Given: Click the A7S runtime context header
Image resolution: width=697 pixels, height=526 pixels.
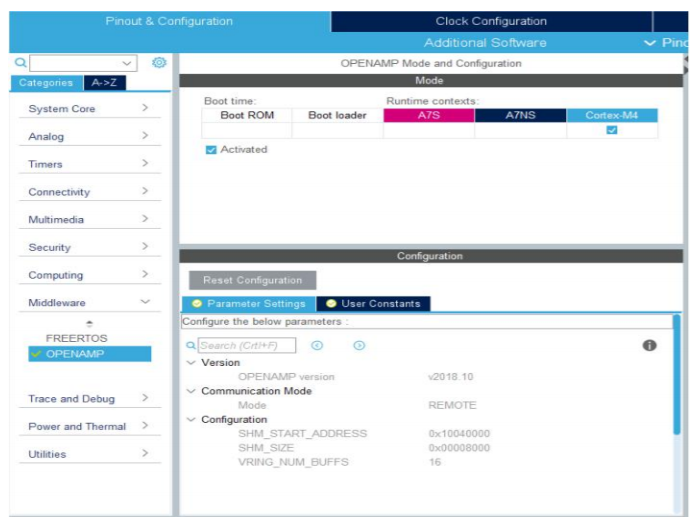Looking at the screenshot, I should pos(429,115).
